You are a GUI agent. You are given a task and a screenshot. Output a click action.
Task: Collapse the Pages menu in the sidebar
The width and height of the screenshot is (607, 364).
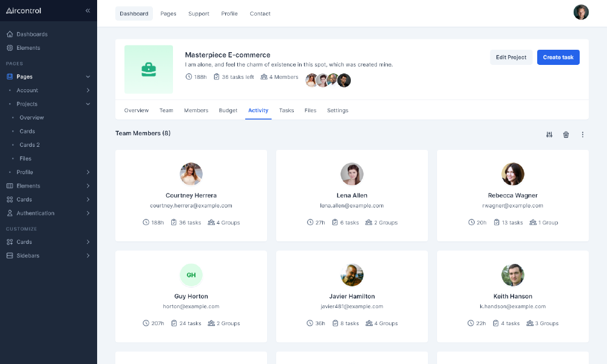[88, 76]
